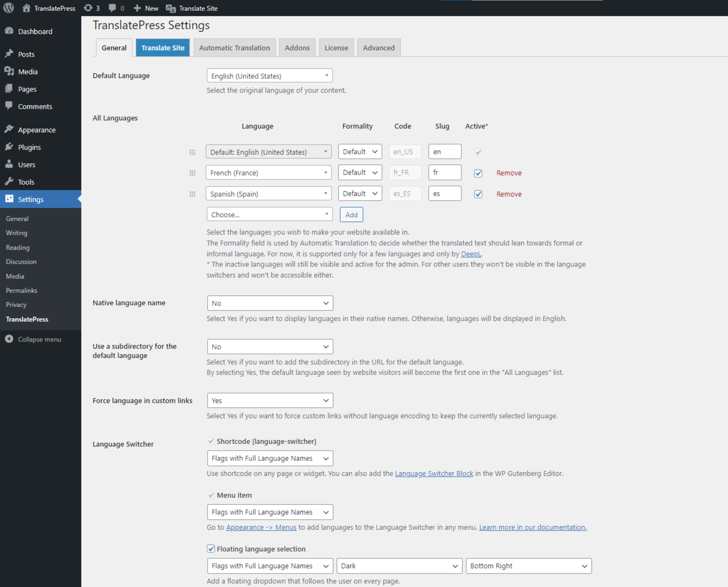
Task: Open the Spanish (Spain) language dropdown
Action: tap(268, 194)
